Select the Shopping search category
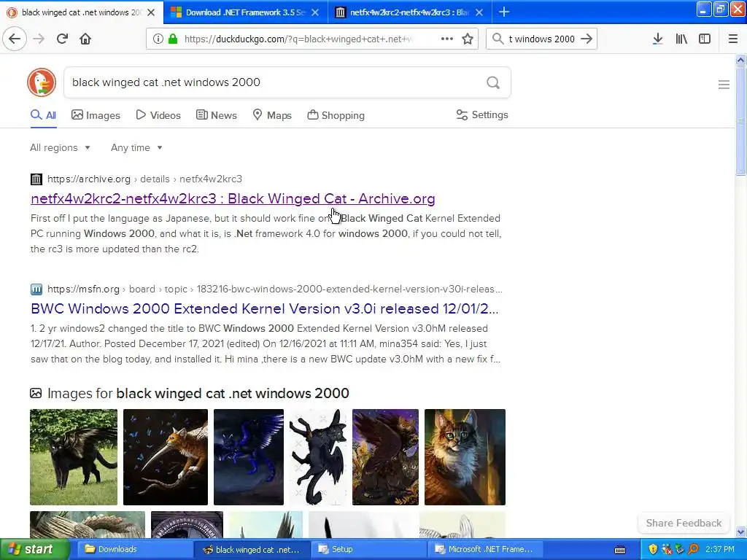 [336, 115]
